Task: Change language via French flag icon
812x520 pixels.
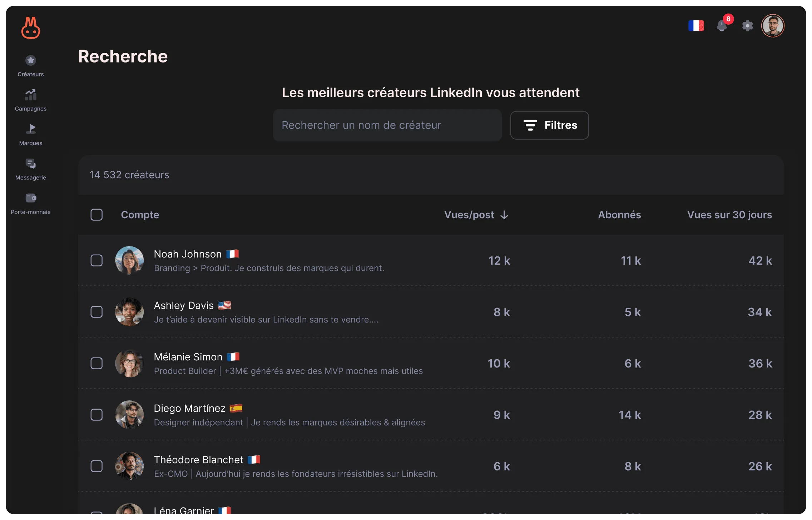Action: [x=696, y=26]
